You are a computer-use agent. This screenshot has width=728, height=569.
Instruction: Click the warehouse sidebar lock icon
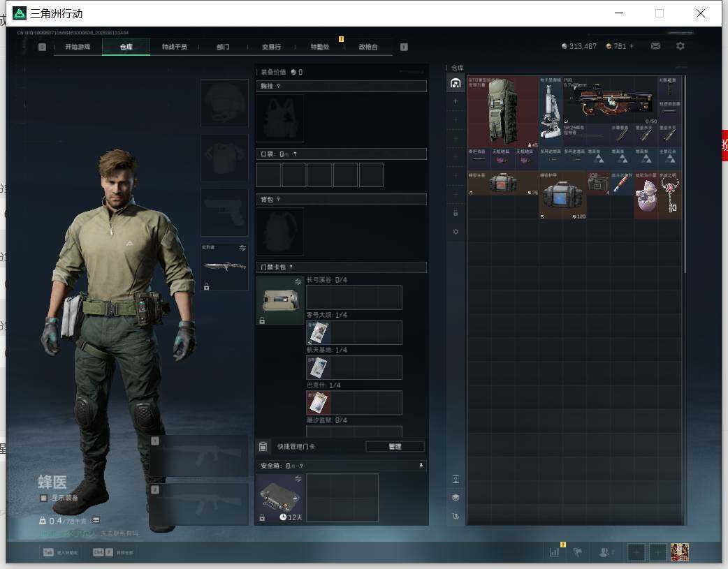[x=456, y=213]
